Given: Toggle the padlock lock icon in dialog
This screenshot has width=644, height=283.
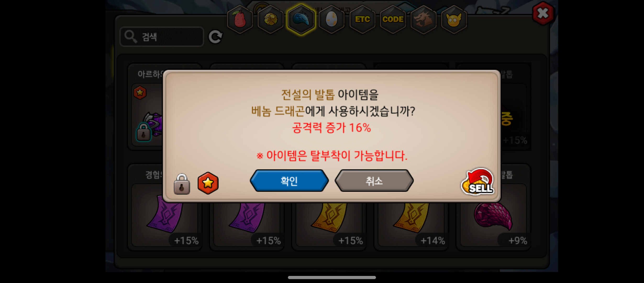Looking at the screenshot, I should (x=182, y=184).
